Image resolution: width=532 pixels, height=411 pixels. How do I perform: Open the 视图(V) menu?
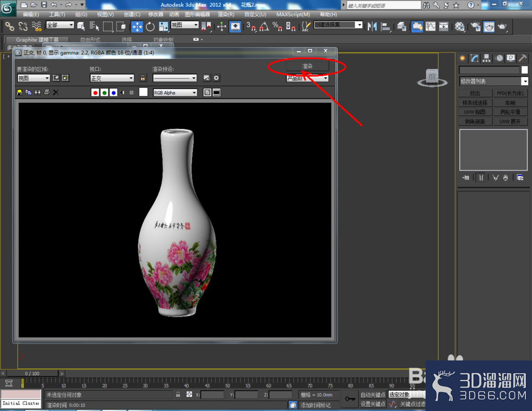[105, 14]
